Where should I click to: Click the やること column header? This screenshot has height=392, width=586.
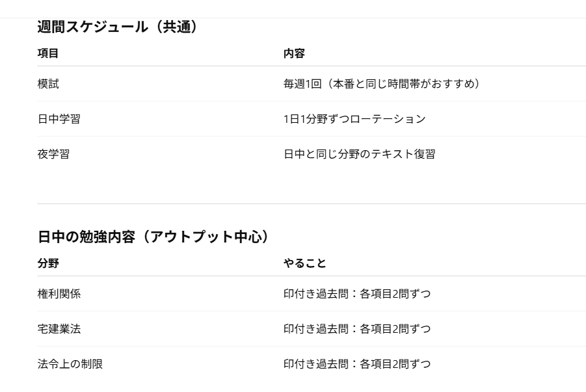pos(304,263)
